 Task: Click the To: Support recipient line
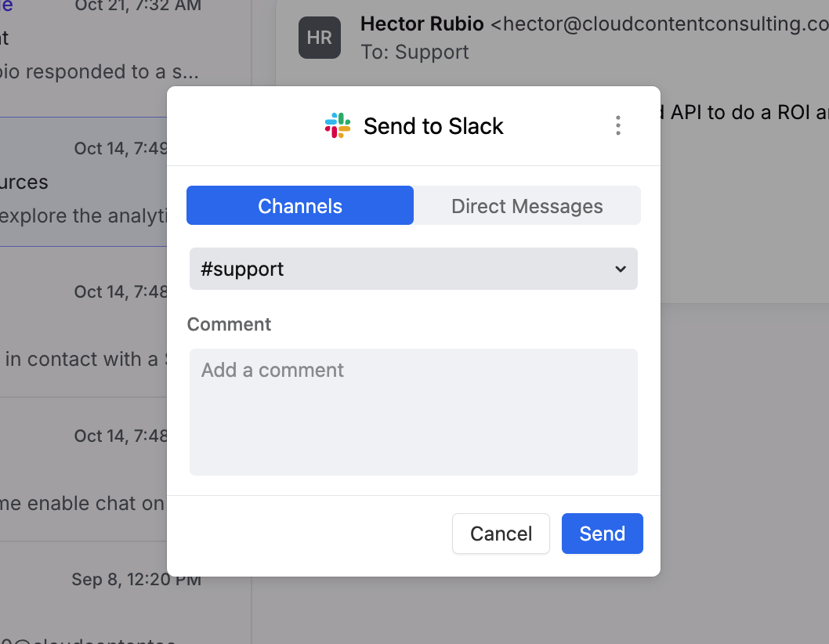414,52
